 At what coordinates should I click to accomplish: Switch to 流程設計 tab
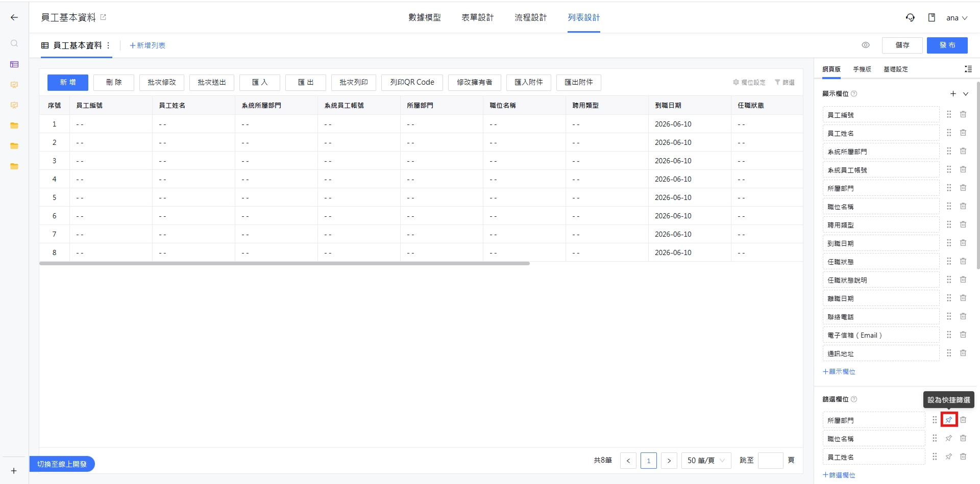point(530,17)
